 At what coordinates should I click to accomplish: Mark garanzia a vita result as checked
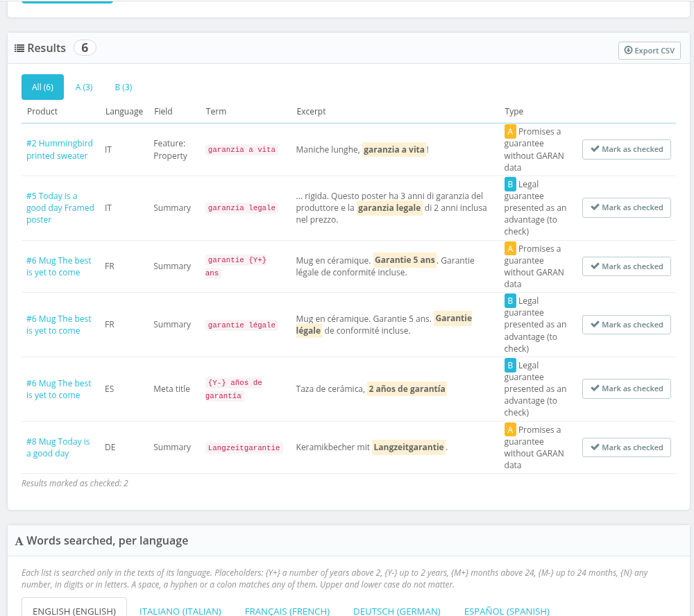[626, 150]
